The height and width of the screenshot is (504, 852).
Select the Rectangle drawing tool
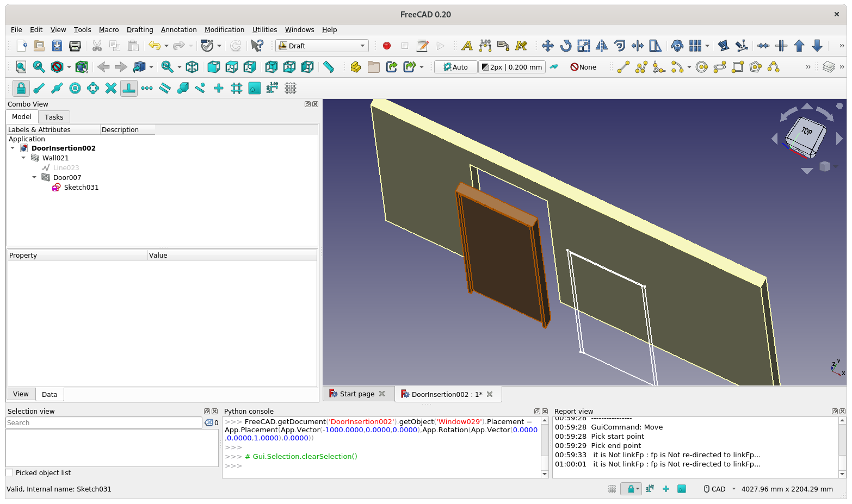[x=737, y=66]
